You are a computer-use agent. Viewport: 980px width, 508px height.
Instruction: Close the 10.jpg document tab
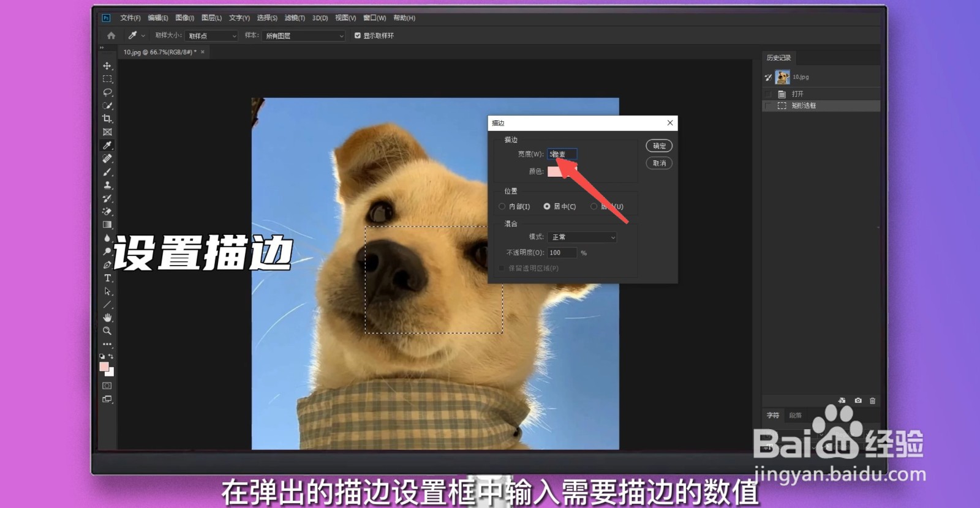(203, 52)
